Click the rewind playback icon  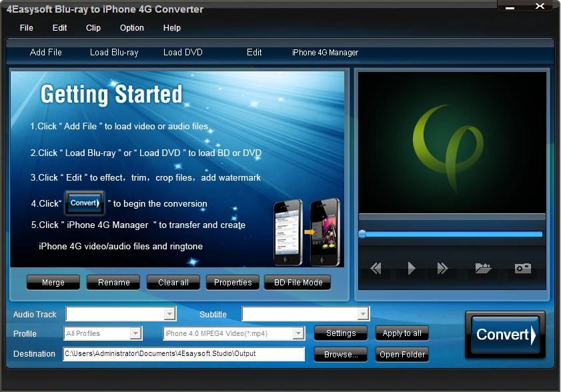click(376, 268)
